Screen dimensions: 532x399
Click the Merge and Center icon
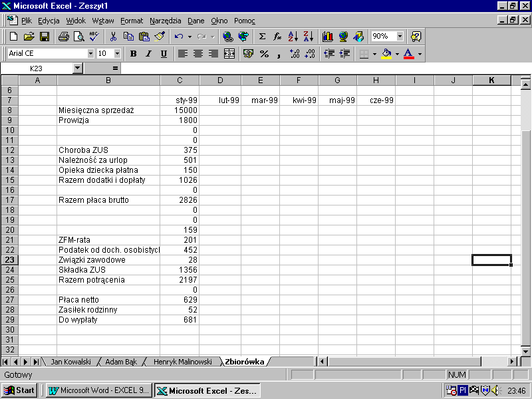pyautogui.click(x=229, y=54)
